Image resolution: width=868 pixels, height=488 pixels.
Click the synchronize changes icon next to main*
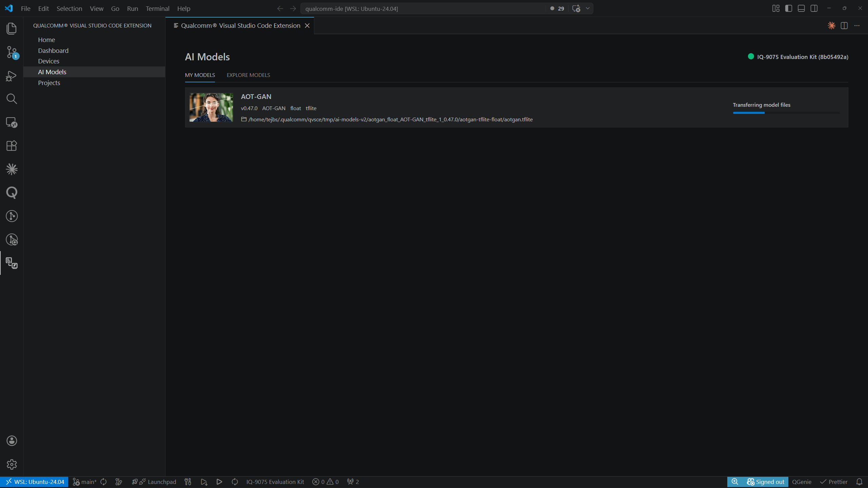(104, 482)
